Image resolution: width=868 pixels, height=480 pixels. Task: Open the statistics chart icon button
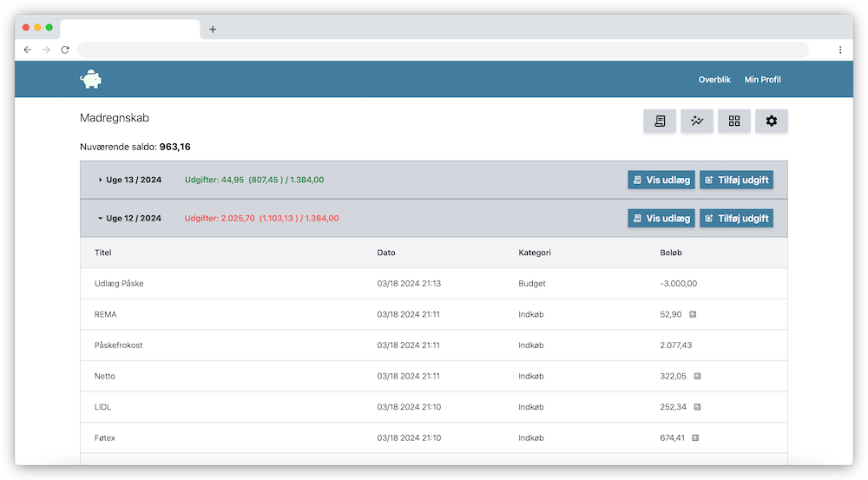(x=697, y=121)
